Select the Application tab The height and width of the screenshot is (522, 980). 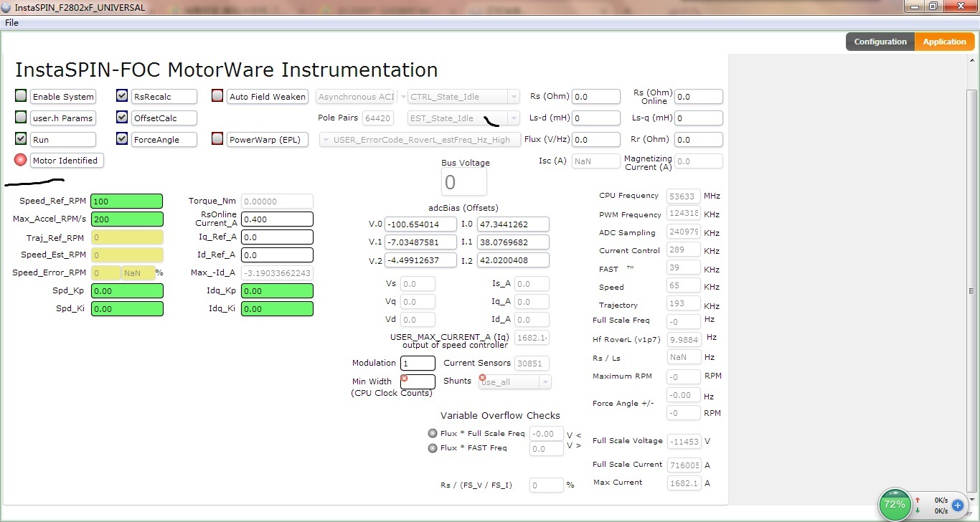944,42
